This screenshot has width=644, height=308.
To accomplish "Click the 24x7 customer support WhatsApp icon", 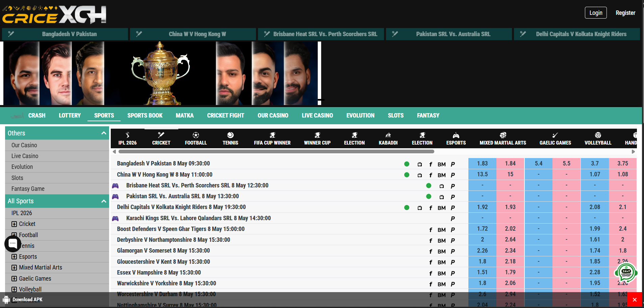I will click(x=626, y=273).
